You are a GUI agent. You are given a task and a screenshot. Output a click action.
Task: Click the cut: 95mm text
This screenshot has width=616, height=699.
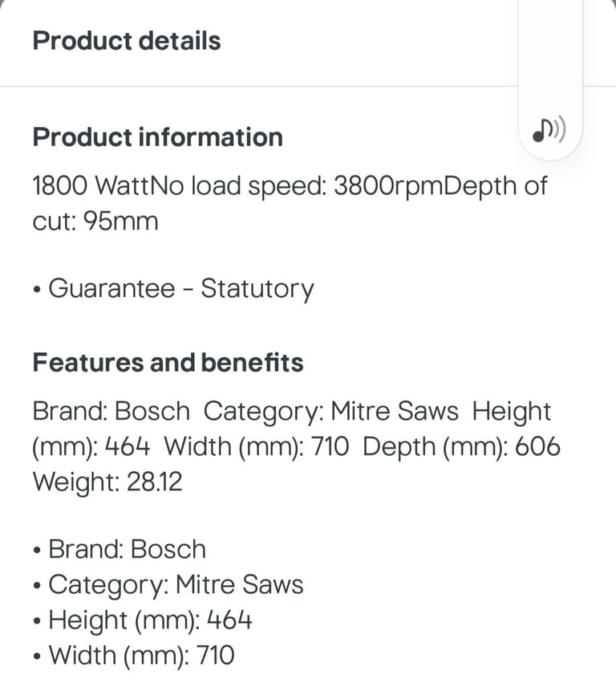[95, 221]
